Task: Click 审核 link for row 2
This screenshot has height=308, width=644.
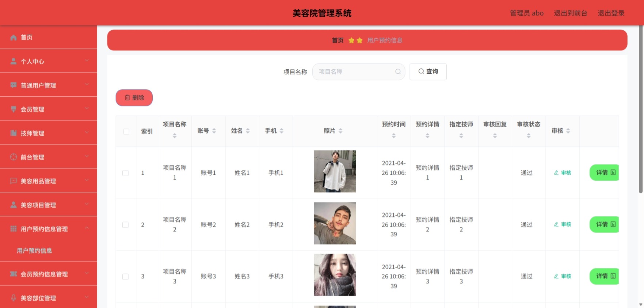Action: click(563, 224)
